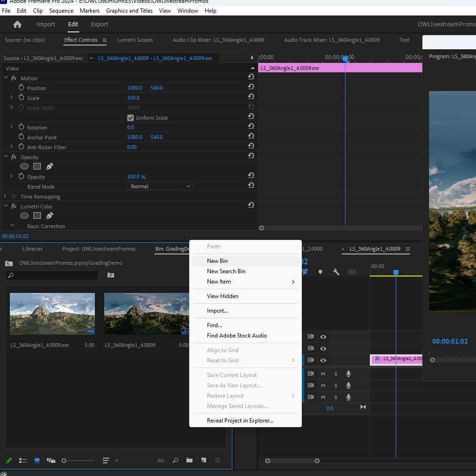Add a marker in the timeline

[320, 272]
